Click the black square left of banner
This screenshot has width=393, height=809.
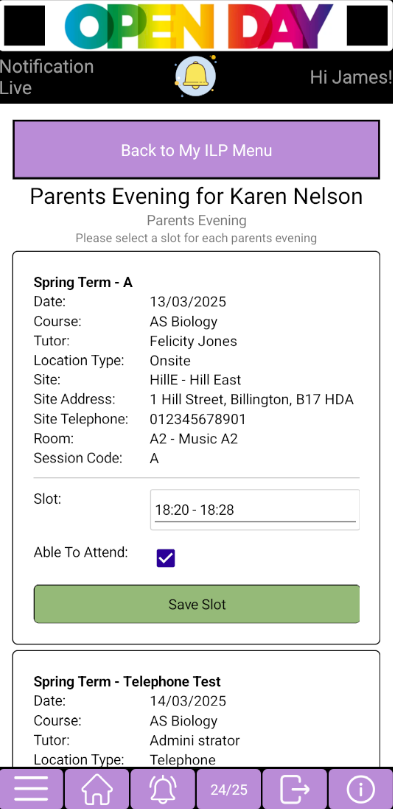tap(24, 25)
